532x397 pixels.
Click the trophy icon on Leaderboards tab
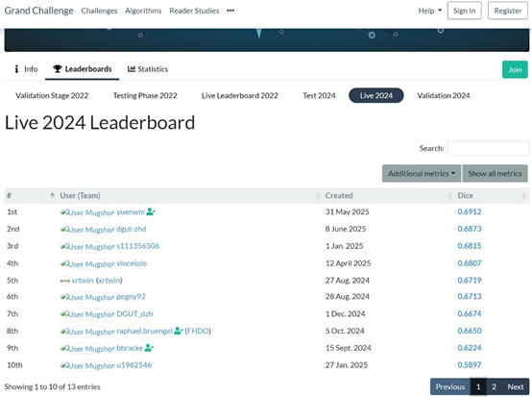57,69
